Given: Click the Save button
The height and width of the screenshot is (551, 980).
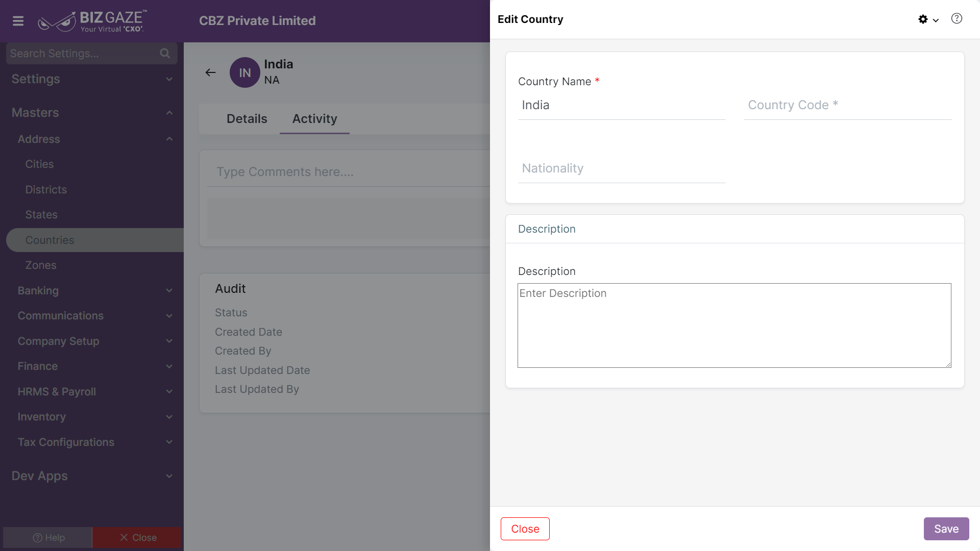Looking at the screenshot, I should tap(946, 529).
